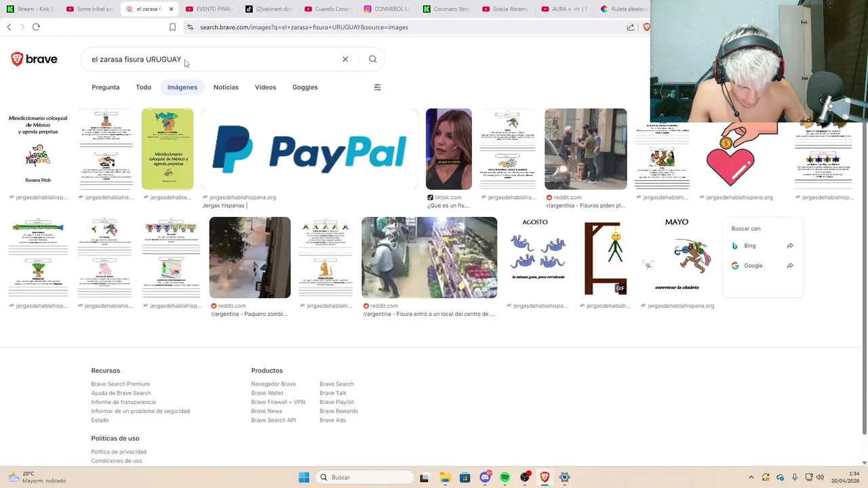
Task: Open the hangman GIF image result
Action: (606, 258)
